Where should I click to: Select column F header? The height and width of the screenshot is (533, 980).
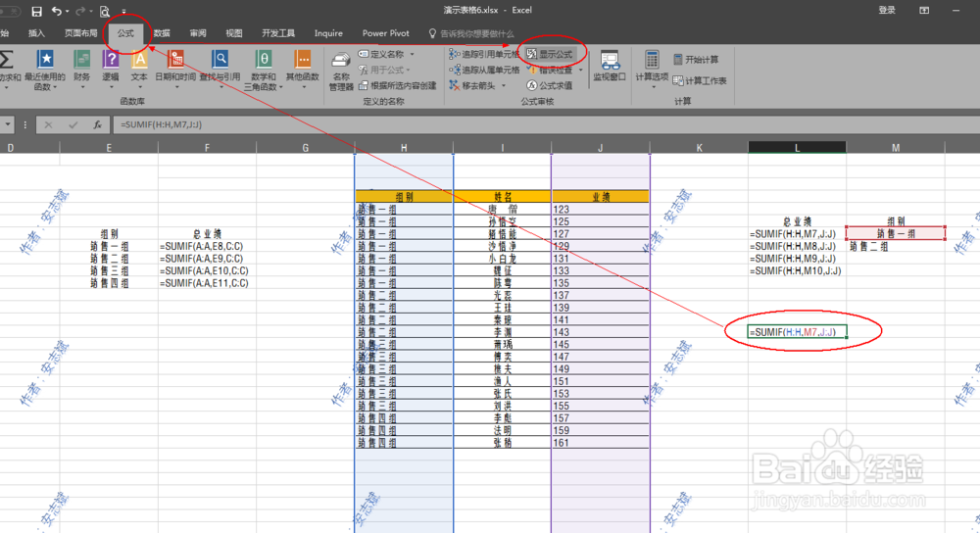(x=207, y=148)
